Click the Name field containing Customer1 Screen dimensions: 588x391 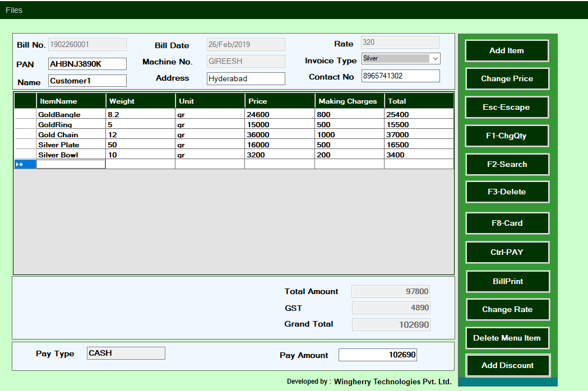pyautogui.click(x=87, y=81)
